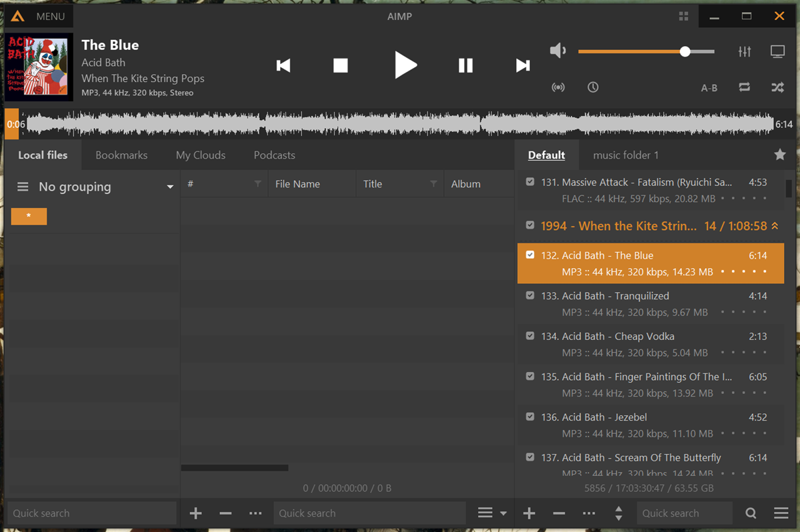Focus the left panel Quick search field
Viewport: 800px width, 532px height.
coord(92,513)
